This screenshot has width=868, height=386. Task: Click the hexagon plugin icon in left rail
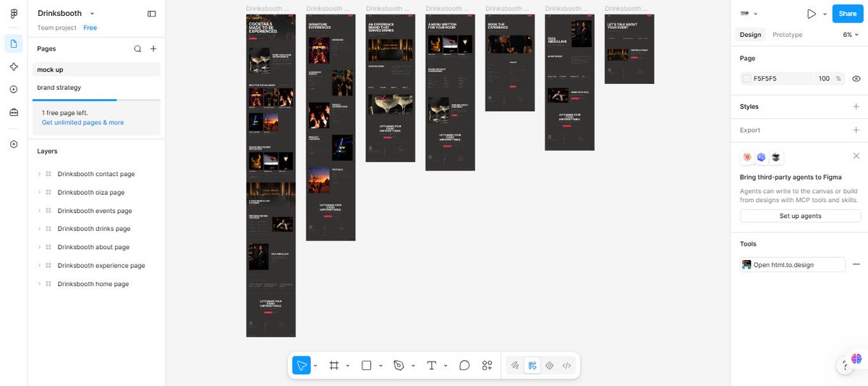14,144
